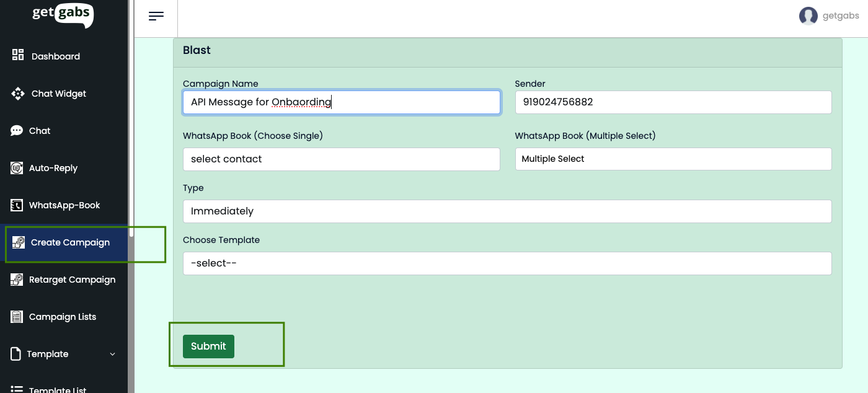
Task: Open the Multiple Select WhatsApp Book picker
Action: 673,159
